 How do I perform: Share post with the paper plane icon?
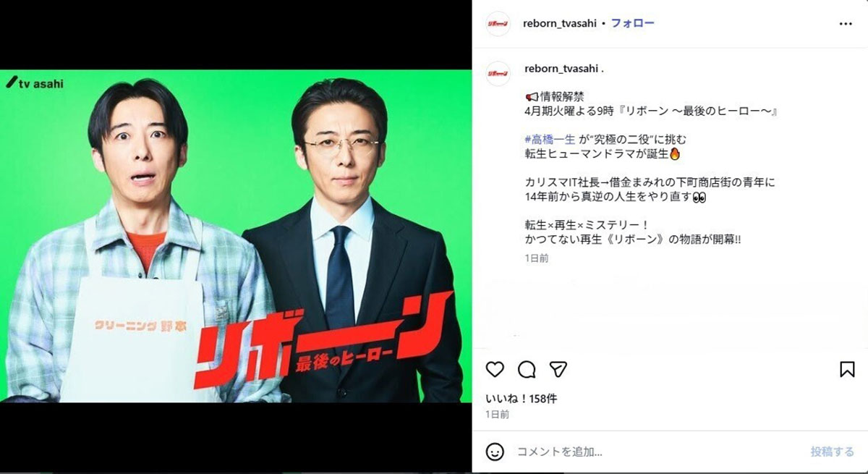558,369
